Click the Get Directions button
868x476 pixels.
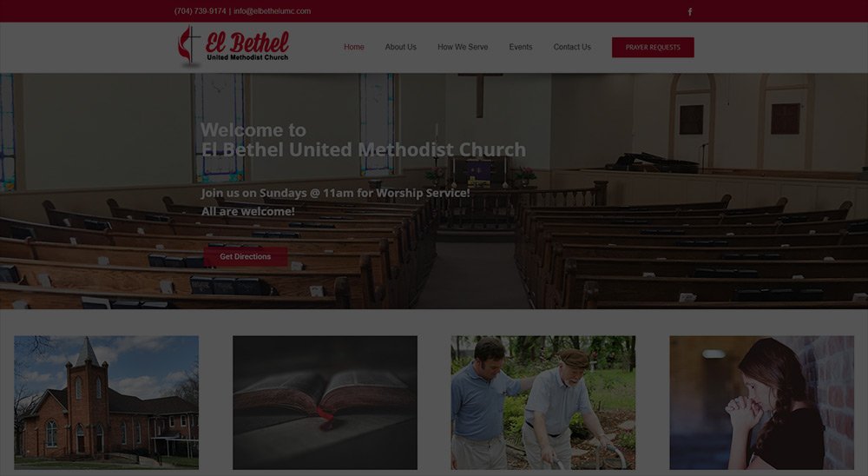pos(246,256)
